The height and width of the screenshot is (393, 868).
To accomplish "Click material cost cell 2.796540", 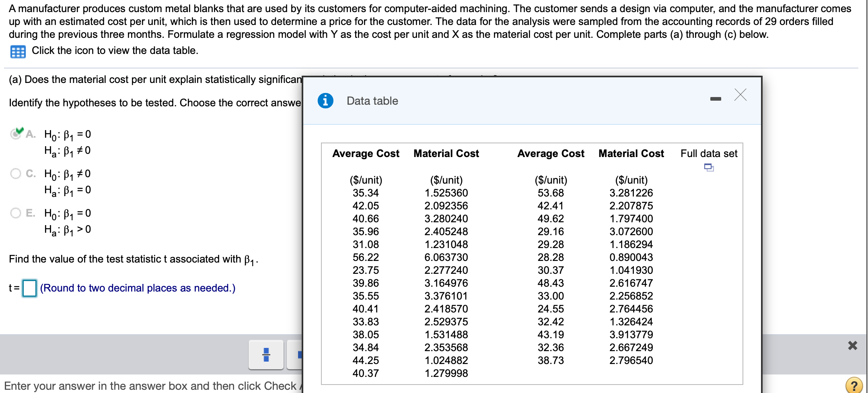I will pos(631,360).
